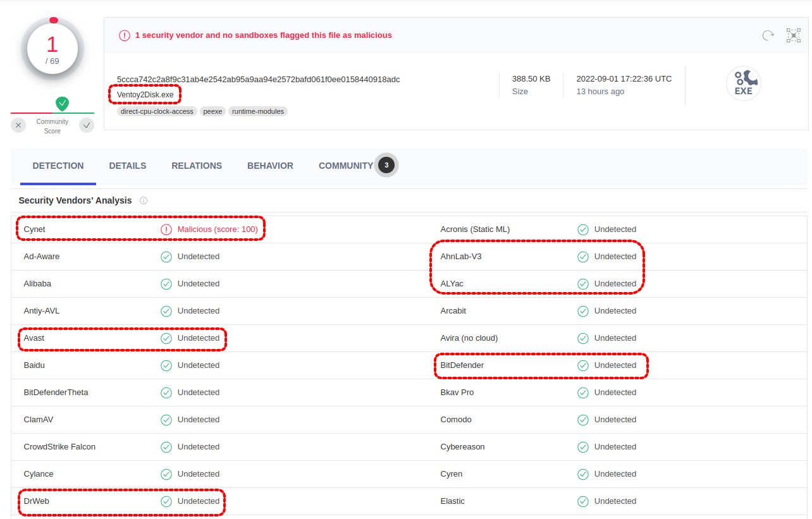
Task: Click the reanalyze refresh icon
Action: coord(768,35)
